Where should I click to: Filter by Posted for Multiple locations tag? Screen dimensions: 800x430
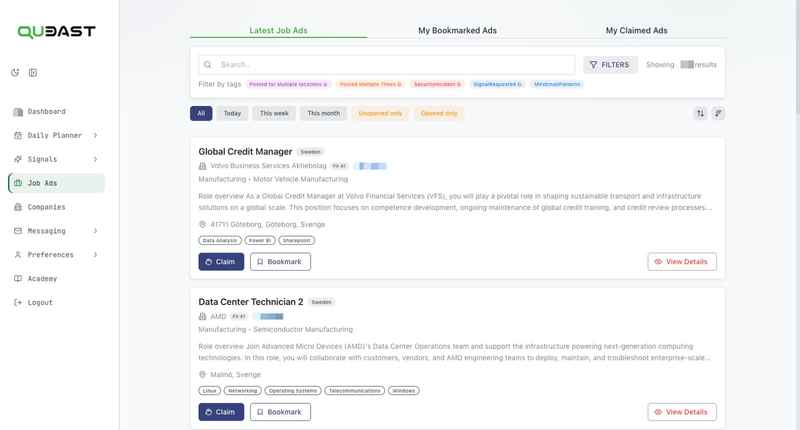pyautogui.click(x=288, y=84)
